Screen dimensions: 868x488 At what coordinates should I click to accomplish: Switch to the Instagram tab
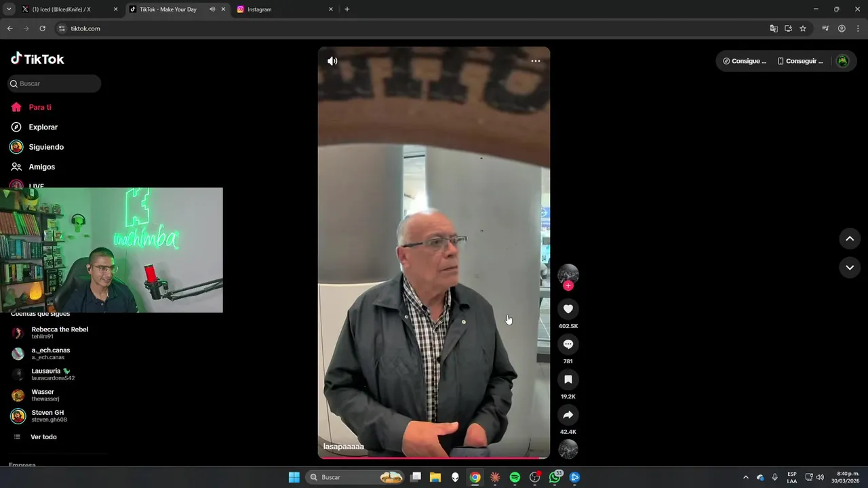285,9
